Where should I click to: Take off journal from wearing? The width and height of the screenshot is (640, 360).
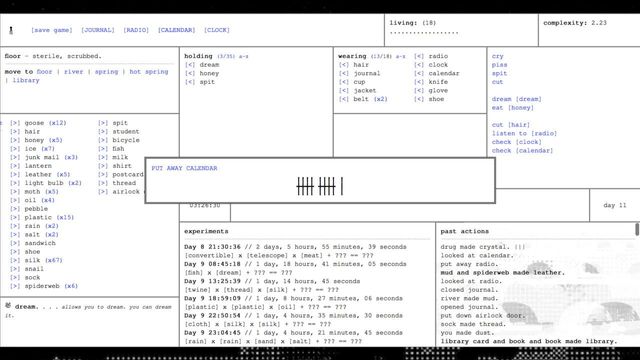(343, 73)
